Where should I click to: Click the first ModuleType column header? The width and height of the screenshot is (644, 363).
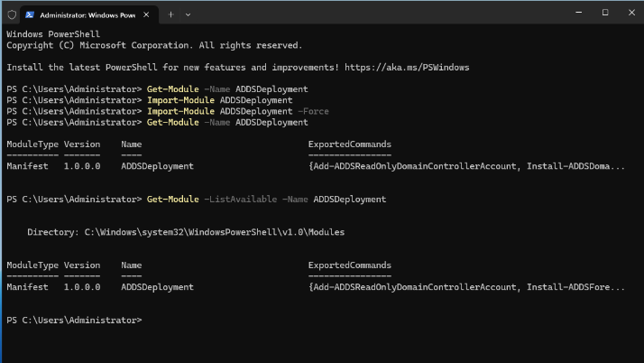tap(32, 144)
